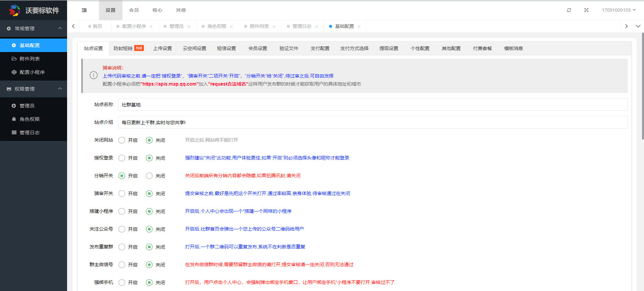Open the user account 17091009159 dropdown
The image size is (644, 291).
click(x=619, y=10)
